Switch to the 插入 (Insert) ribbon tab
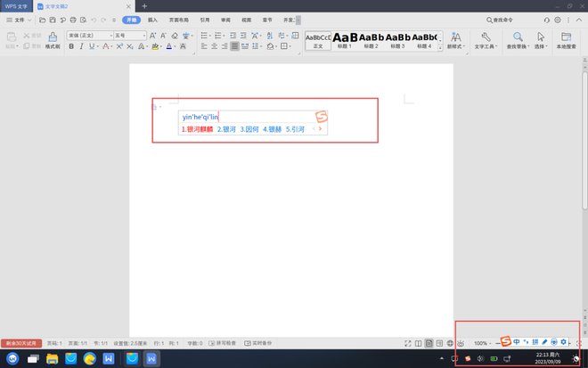The width and height of the screenshot is (588, 368). (x=152, y=20)
